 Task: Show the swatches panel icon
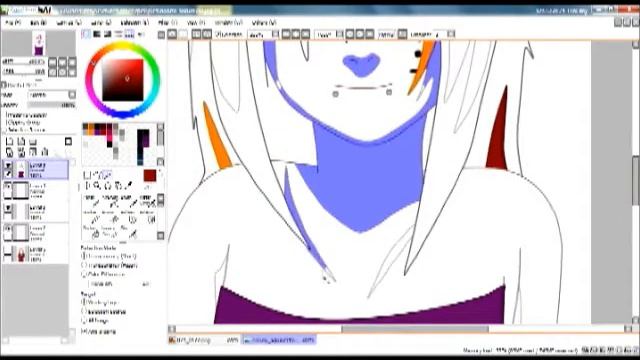click(x=129, y=34)
